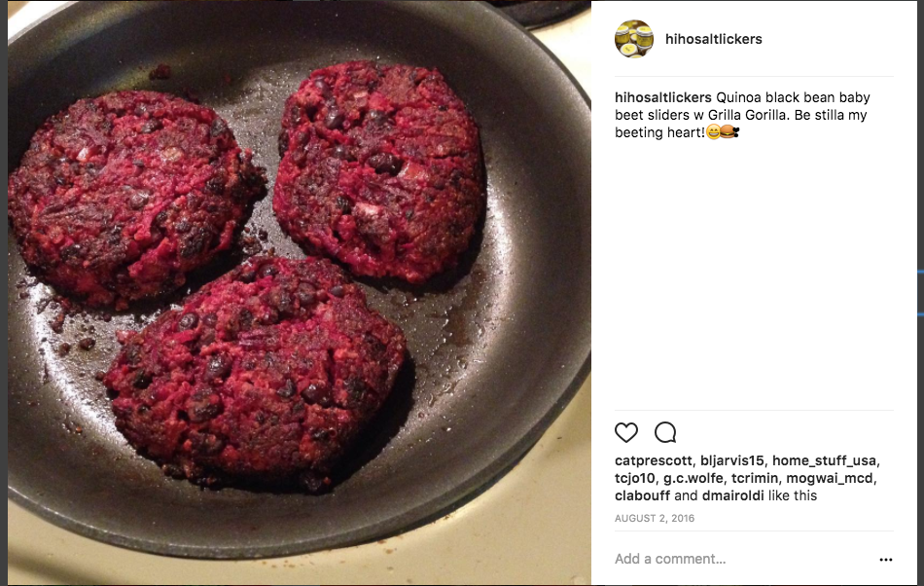The height and width of the screenshot is (586, 924).
Task: Open comments via speech bubble icon
Action: pyautogui.click(x=665, y=433)
